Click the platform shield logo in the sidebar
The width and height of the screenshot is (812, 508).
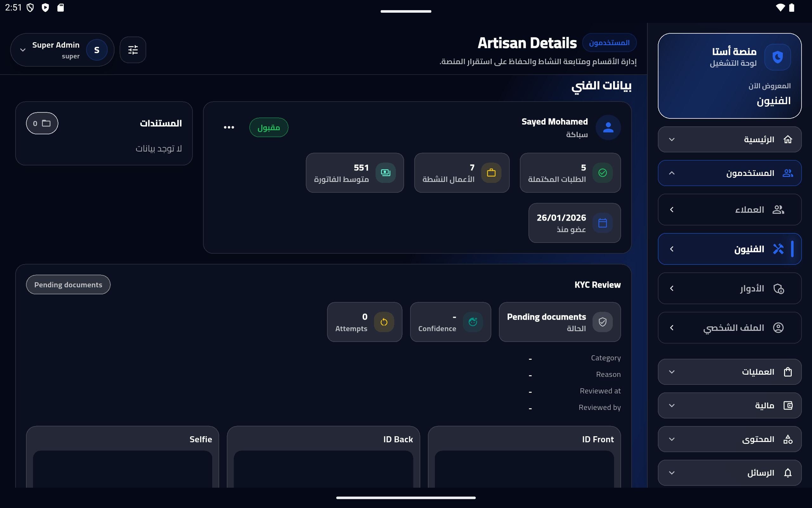[777, 57]
